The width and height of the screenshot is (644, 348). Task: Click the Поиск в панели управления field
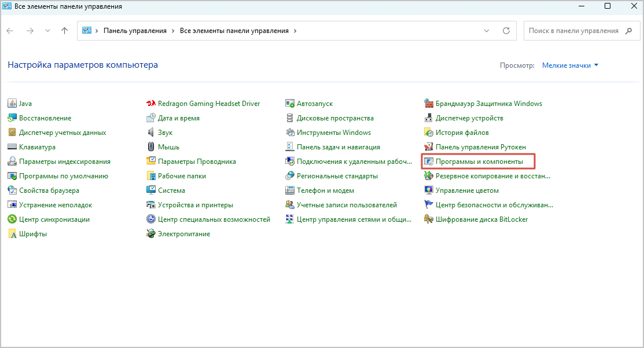pyautogui.click(x=573, y=31)
